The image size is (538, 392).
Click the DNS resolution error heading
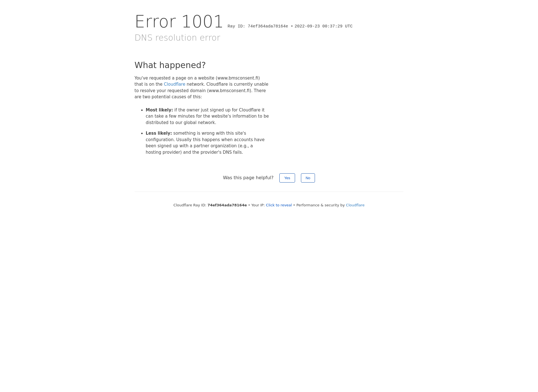[x=177, y=38]
